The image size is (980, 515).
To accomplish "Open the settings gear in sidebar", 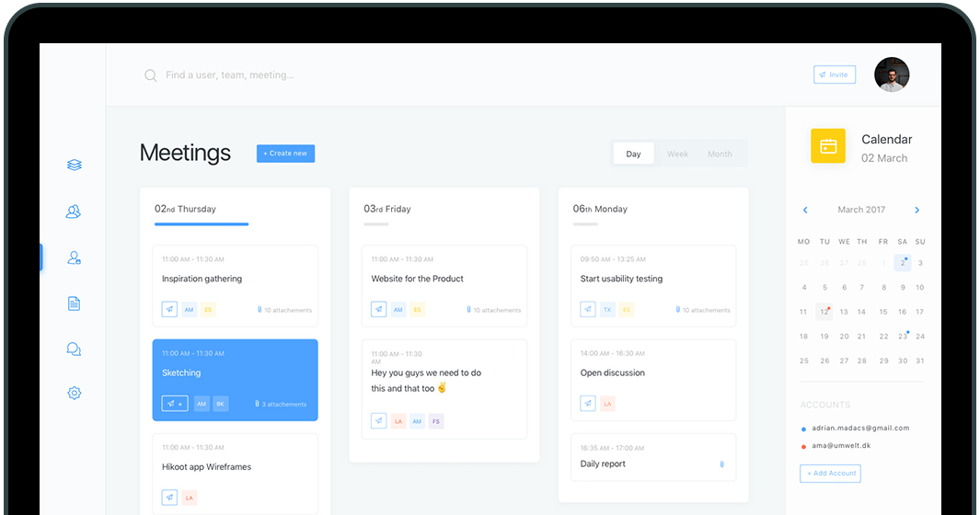I will [75, 394].
